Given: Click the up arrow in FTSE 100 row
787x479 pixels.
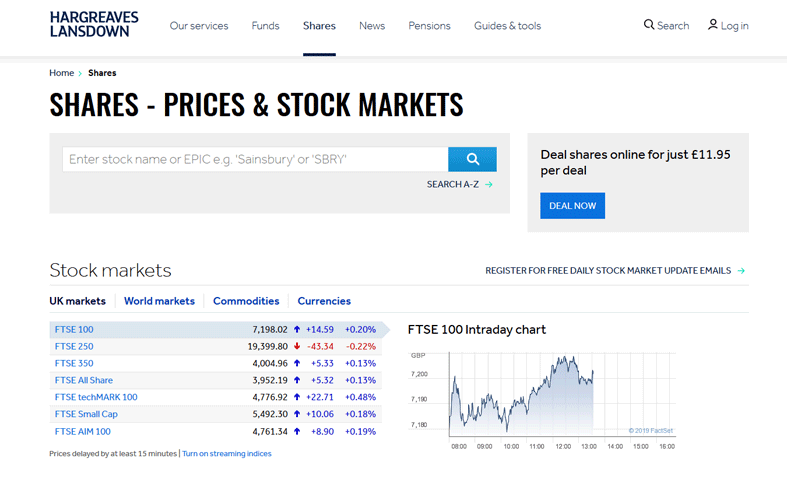Looking at the screenshot, I should (297, 329).
